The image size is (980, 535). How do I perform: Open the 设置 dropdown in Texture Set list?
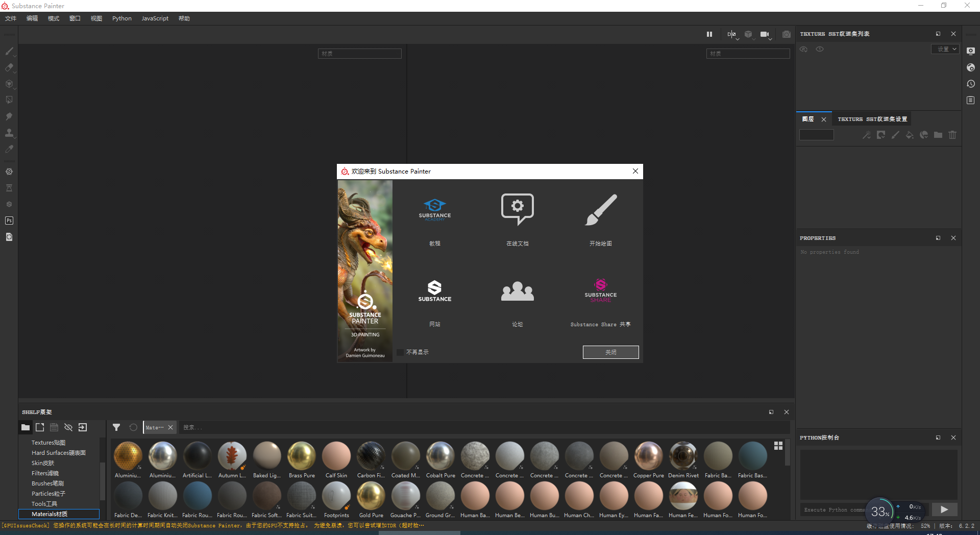click(945, 49)
